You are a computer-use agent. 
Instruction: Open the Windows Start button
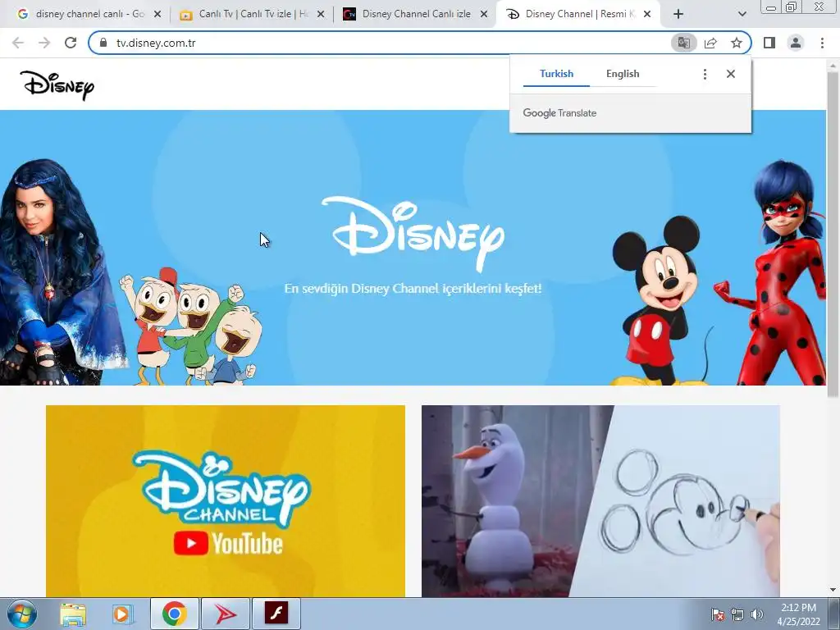pyautogui.click(x=21, y=614)
